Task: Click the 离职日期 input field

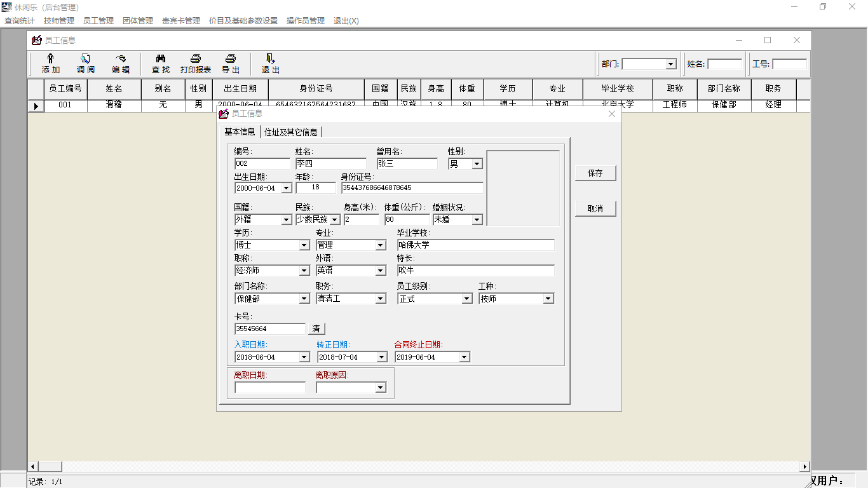Action: click(270, 388)
